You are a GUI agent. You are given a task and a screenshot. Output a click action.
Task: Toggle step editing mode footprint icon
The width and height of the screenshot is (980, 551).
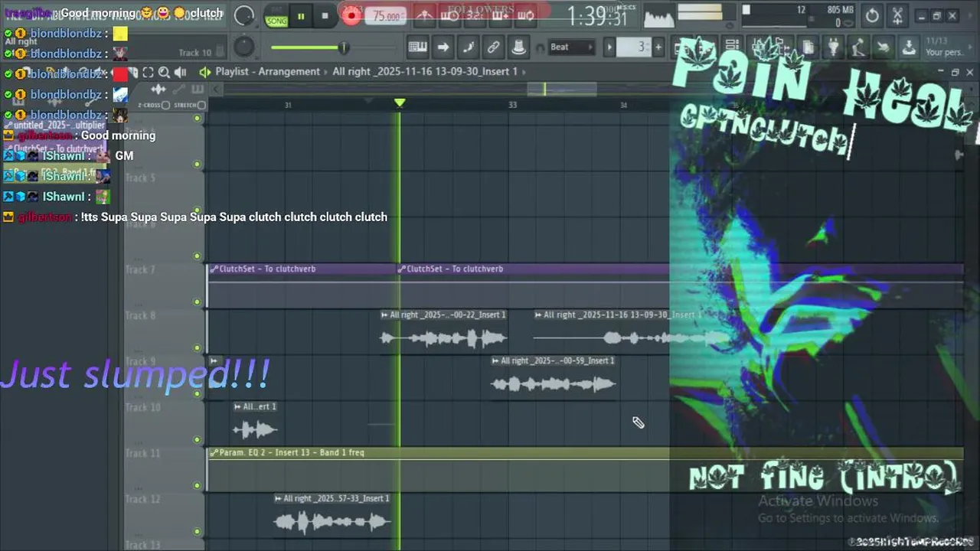(468, 47)
